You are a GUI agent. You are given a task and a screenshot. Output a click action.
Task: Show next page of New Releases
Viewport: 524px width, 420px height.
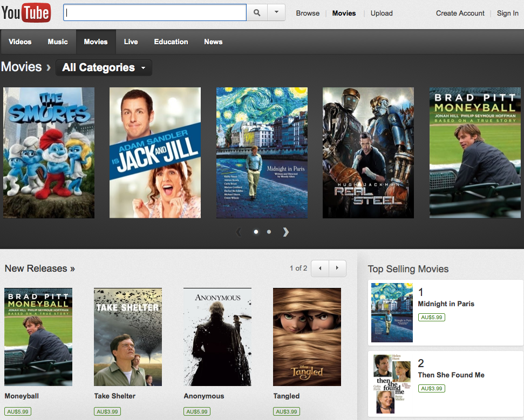click(x=337, y=268)
